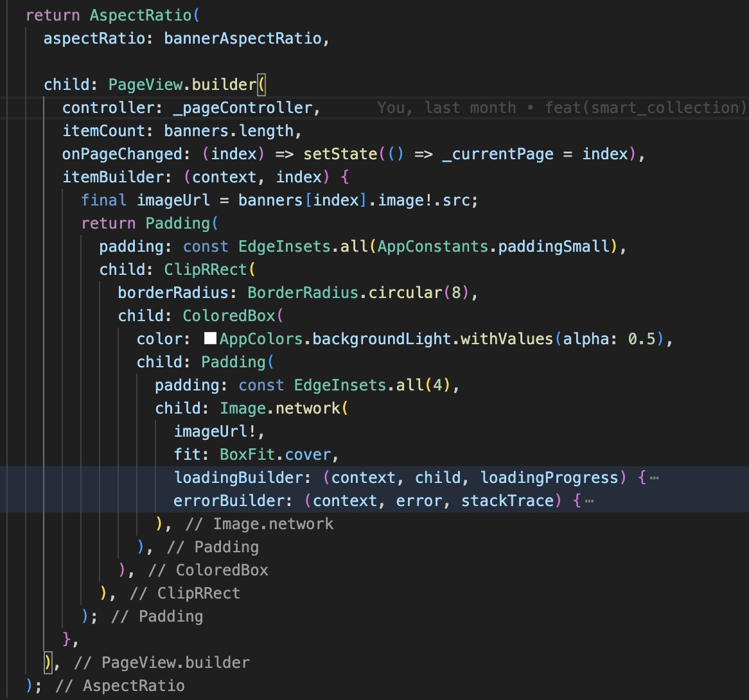Click 'src' property after image!
The image size is (749, 700).
[x=456, y=200]
